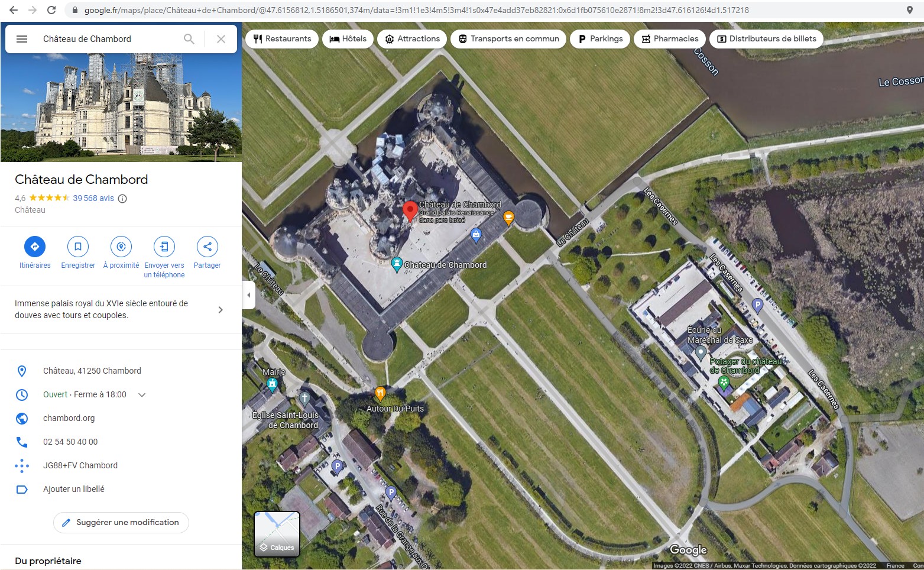Click the Autour Du Puits restaurant marker

(381, 393)
